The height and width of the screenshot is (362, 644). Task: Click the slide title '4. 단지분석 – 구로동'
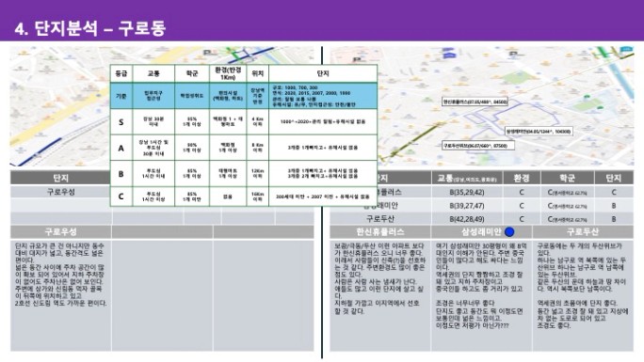pyautogui.click(x=90, y=28)
